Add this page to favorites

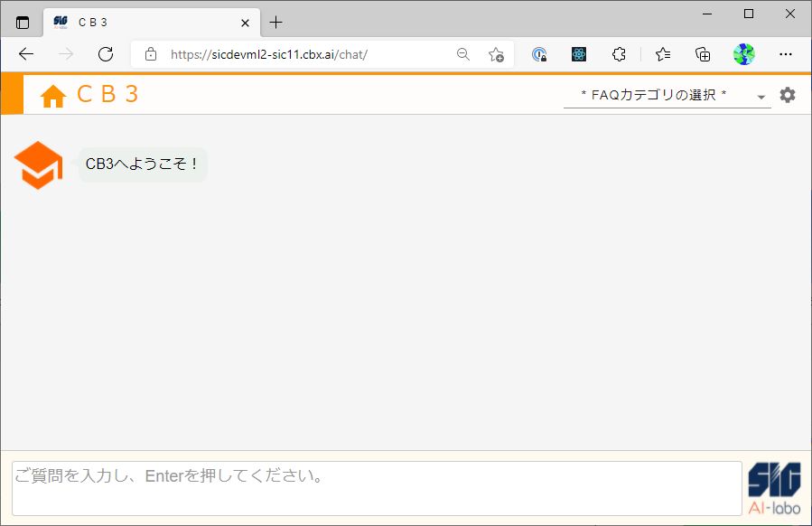click(496, 54)
